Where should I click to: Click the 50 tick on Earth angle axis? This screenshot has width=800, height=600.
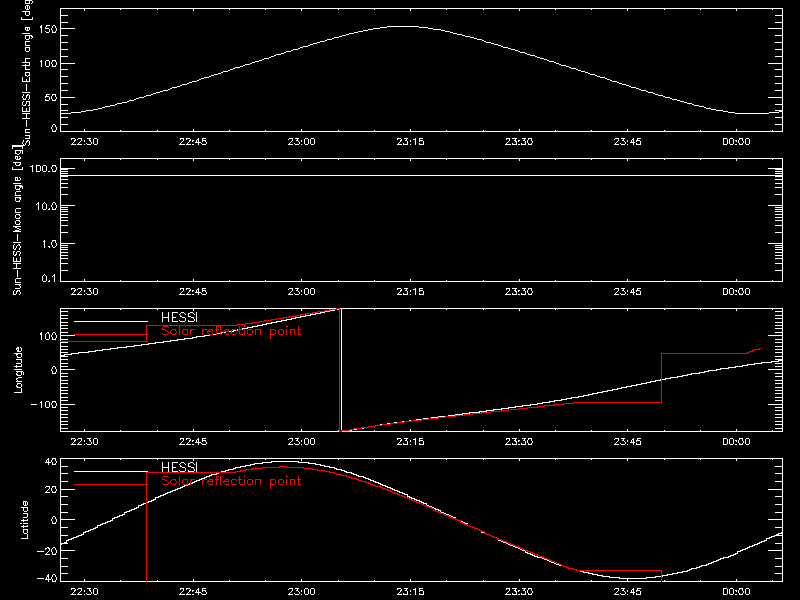(x=51, y=97)
